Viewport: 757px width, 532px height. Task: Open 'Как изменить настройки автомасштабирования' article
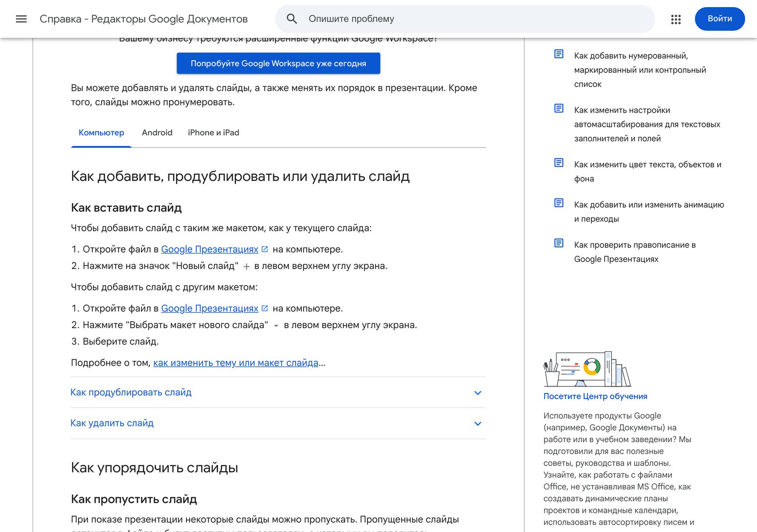(x=647, y=124)
